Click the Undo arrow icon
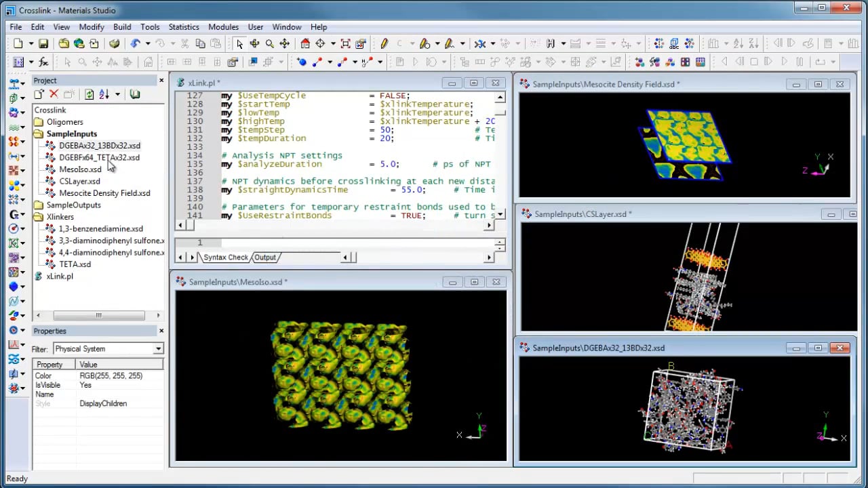Image resolution: width=868 pixels, height=488 pixels. 135,43
